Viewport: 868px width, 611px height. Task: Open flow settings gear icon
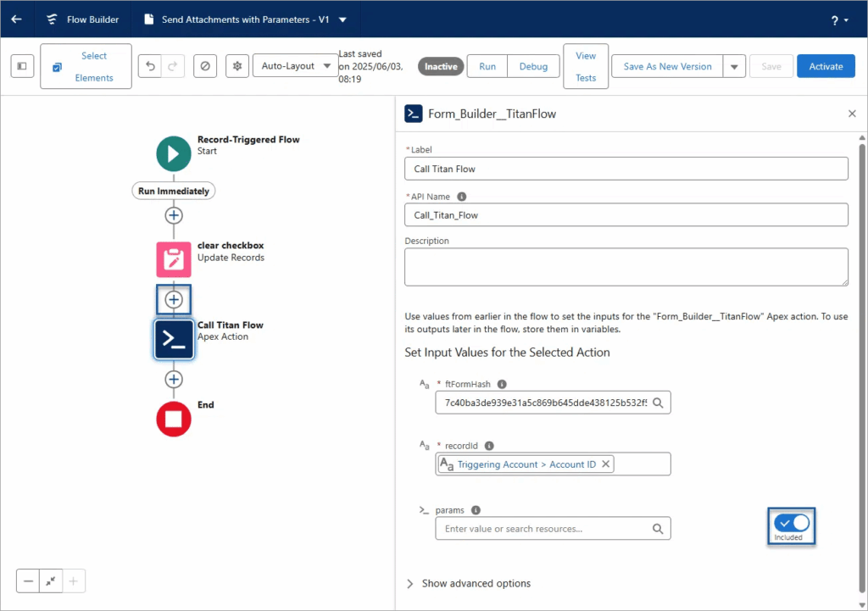pos(237,66)
